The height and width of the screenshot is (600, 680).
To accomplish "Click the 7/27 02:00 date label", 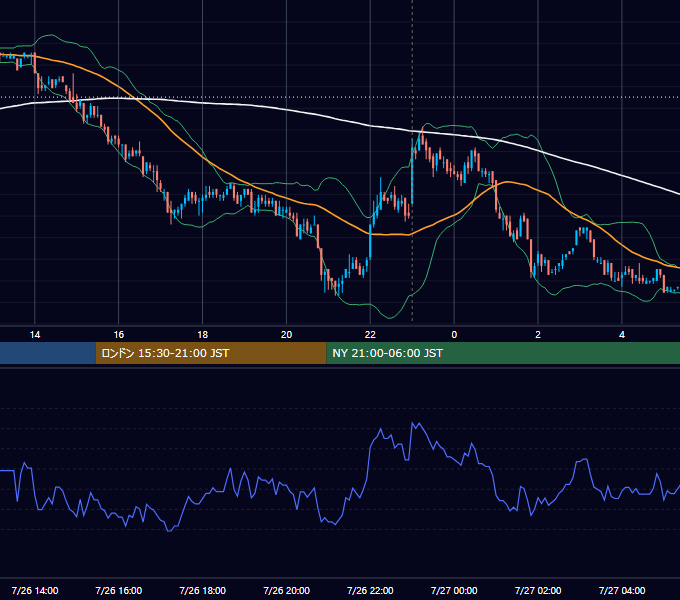I will (538, 590).
